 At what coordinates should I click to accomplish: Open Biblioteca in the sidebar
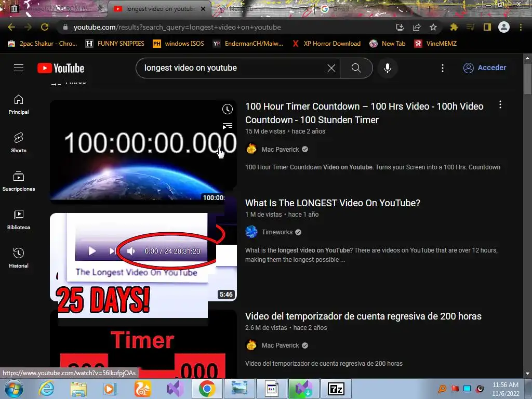[19, 220]
